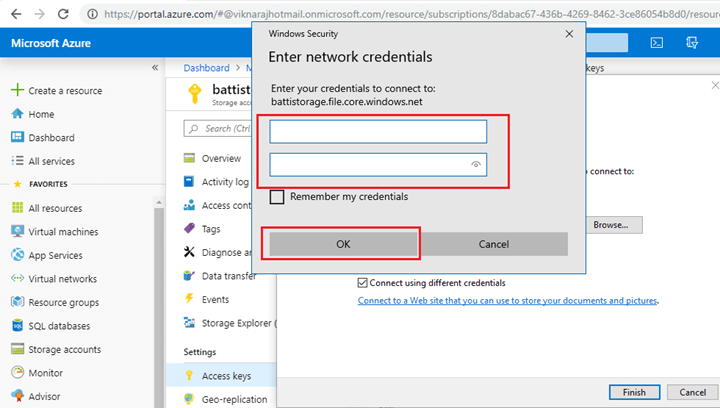Viewport: 720px width, 408px height.
Task: Close the Access keys blade with X
Action: pos(715,85)
